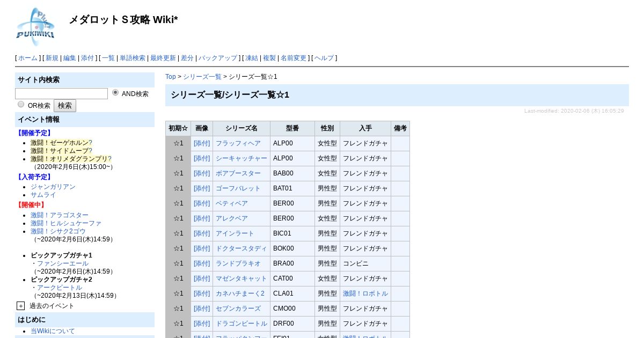This screenshot has width=644, height=338.
Task: Open the ヘルプ menu link
Action: tap(324, 58)
